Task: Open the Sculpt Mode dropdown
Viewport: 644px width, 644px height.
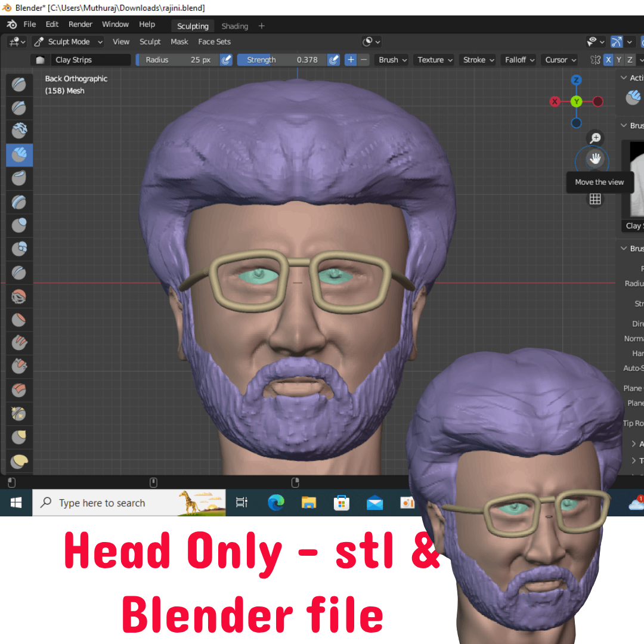Action: coord(68,42)
